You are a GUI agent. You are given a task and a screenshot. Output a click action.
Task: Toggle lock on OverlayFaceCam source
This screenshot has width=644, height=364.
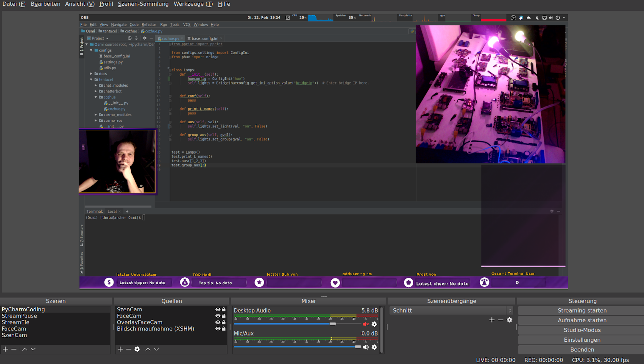(224, 323)
